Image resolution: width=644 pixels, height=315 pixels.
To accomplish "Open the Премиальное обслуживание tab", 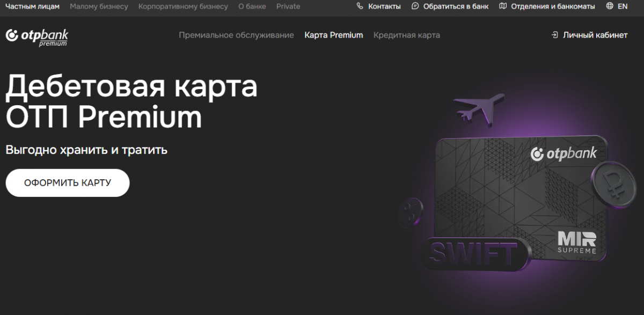I will 236,35.
